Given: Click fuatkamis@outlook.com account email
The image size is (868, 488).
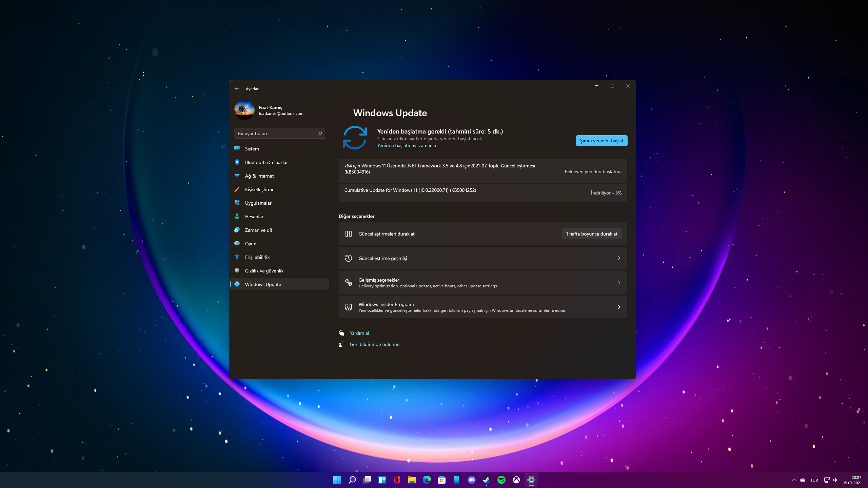Looking at the screenshot, I should pos(281,114).
